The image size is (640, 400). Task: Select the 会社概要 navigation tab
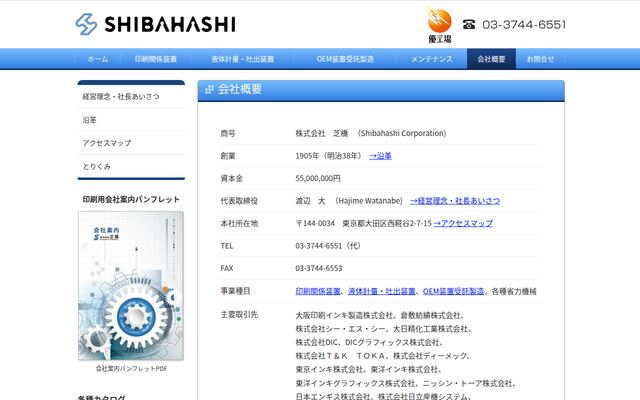tap(491, 59)
